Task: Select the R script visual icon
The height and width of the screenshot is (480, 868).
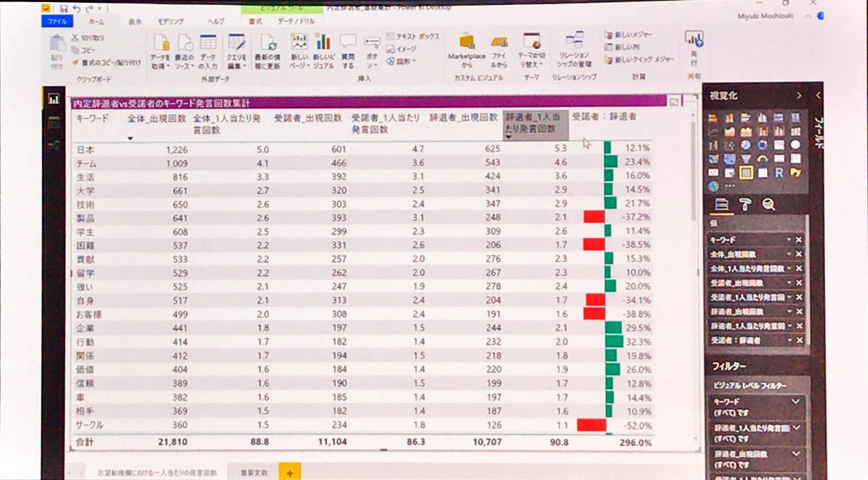Action: tap(779, 172)
